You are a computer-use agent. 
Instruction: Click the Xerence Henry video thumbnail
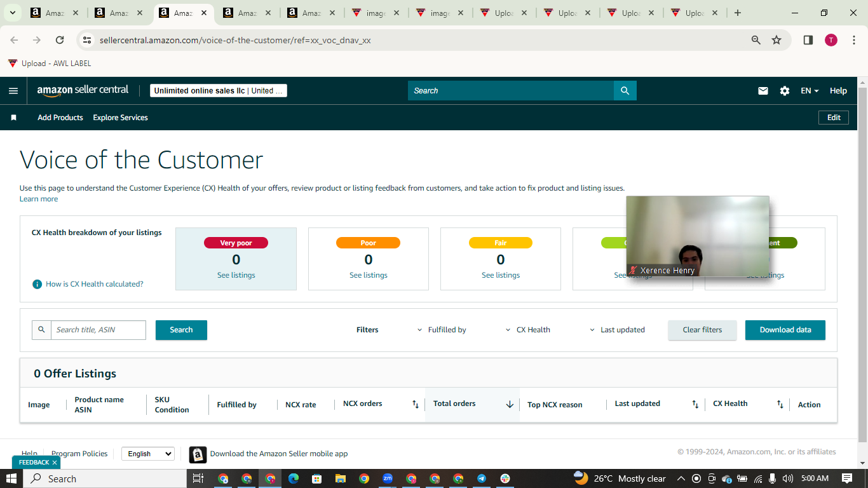click(x=698, y=236)
